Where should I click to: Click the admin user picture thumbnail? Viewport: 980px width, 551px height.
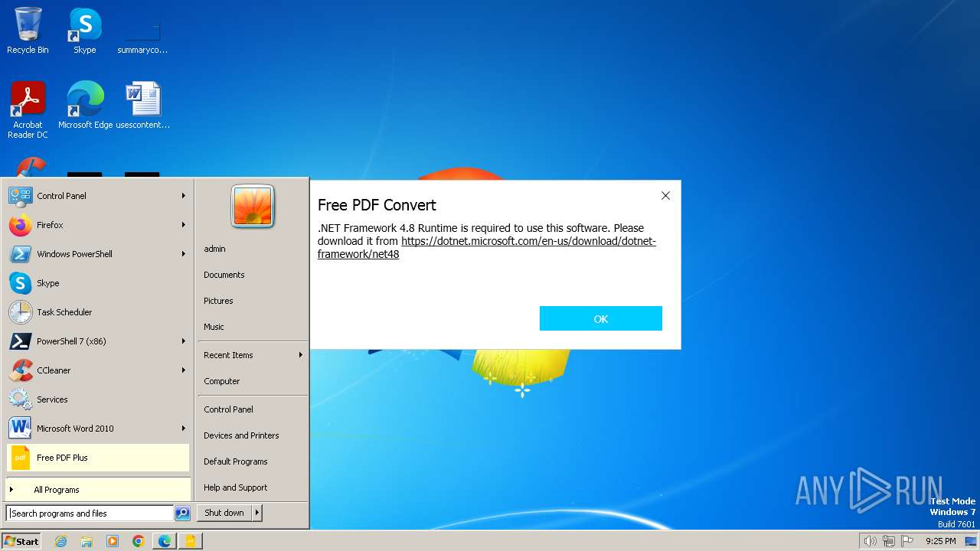click(253, 207)
